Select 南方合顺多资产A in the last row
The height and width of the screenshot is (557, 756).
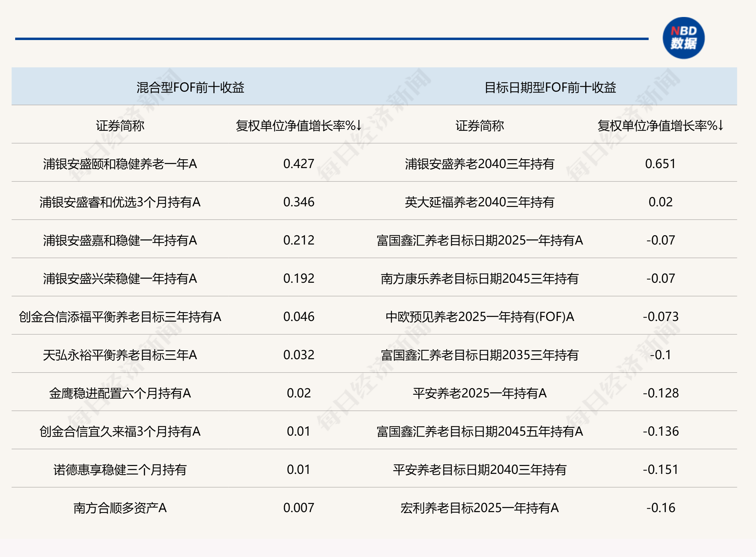point(120,508)
